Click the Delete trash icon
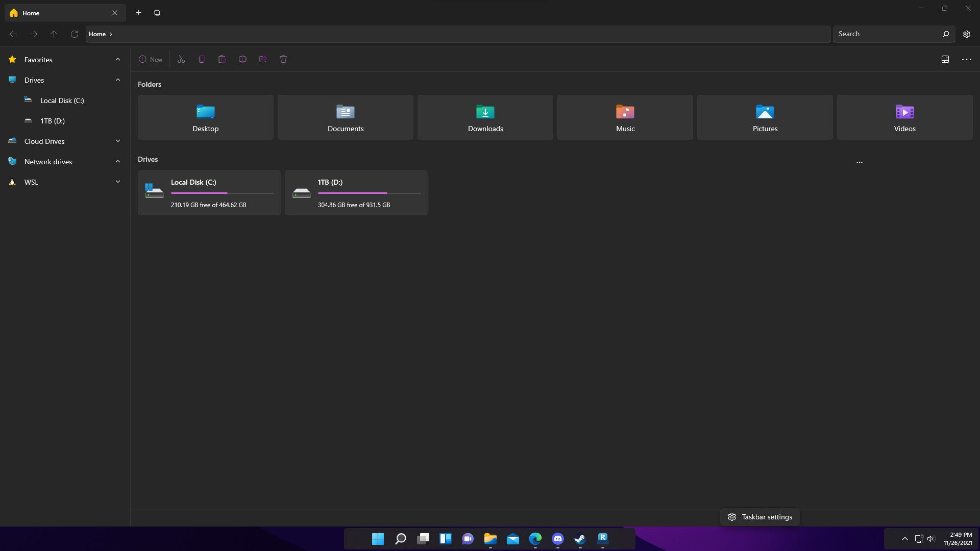 283,59
